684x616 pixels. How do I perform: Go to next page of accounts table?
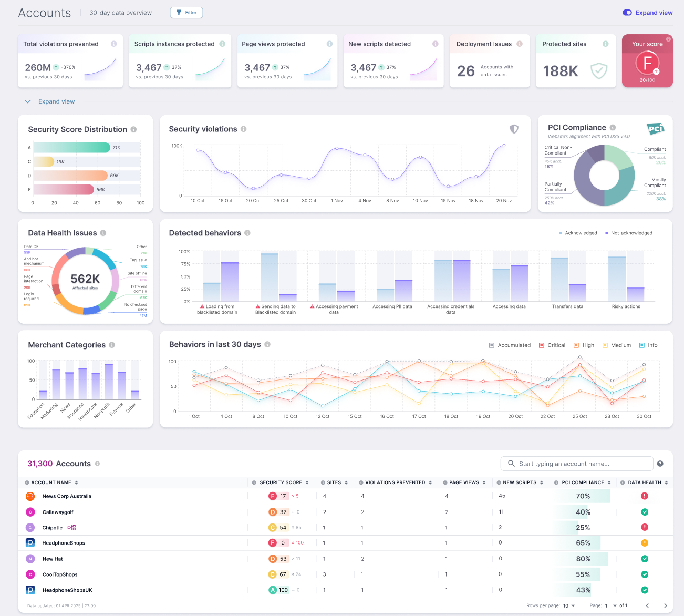[665, 605]
